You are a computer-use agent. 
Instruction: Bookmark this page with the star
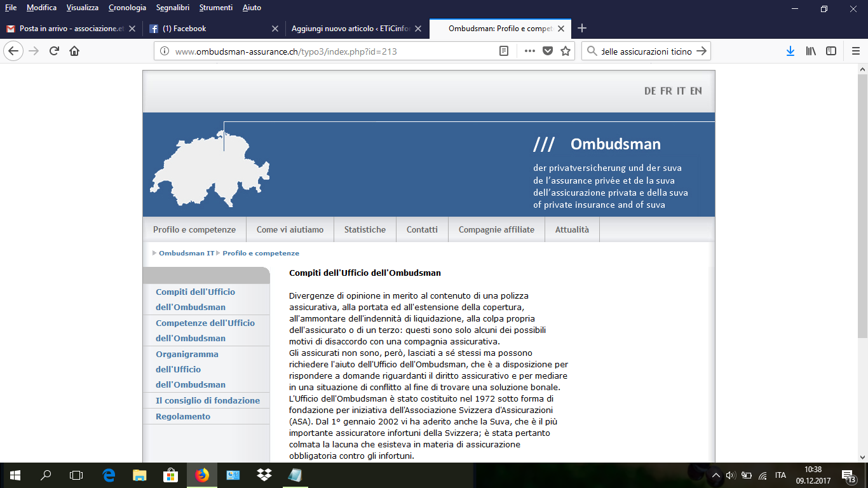pos(566,51)
